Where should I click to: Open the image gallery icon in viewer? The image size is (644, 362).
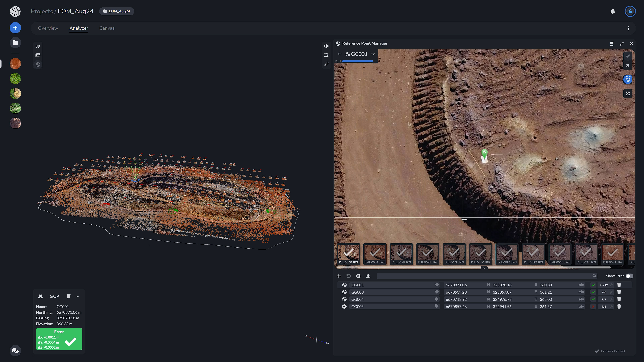[x=38, y=55]
